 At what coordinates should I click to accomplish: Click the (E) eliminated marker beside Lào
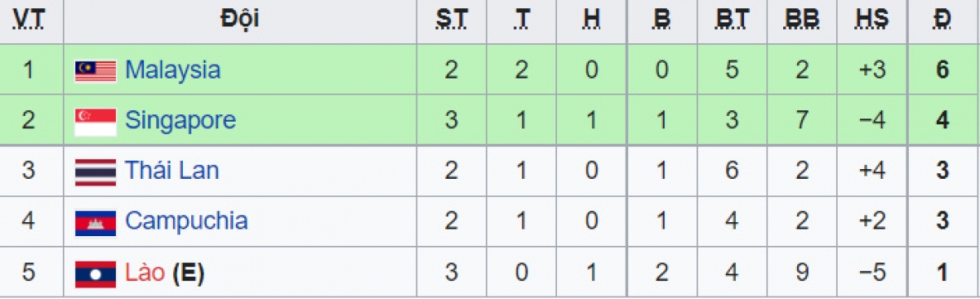[x=187, y=273]
